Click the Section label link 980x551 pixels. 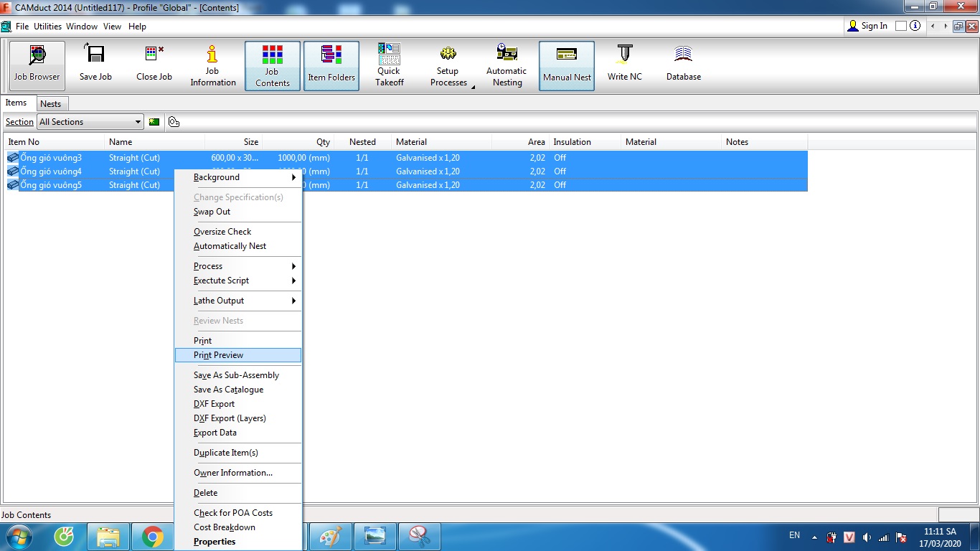[19, 122]
